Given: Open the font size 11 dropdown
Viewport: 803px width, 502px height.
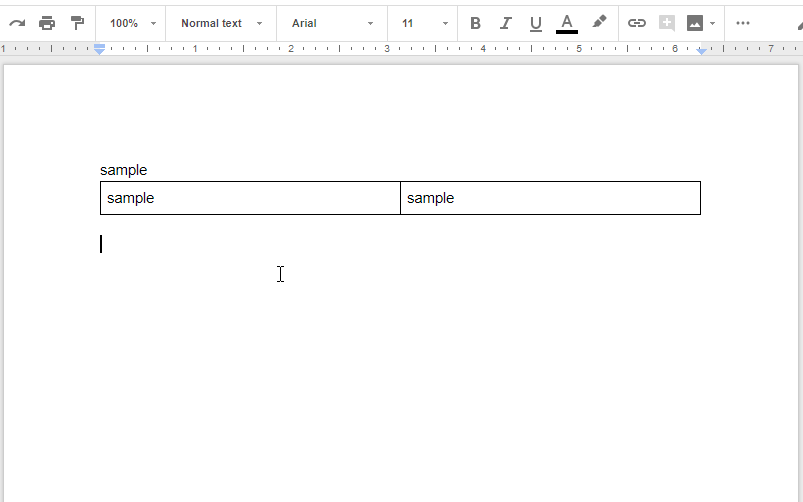Looking at the screenshot, I should point(424,23).
